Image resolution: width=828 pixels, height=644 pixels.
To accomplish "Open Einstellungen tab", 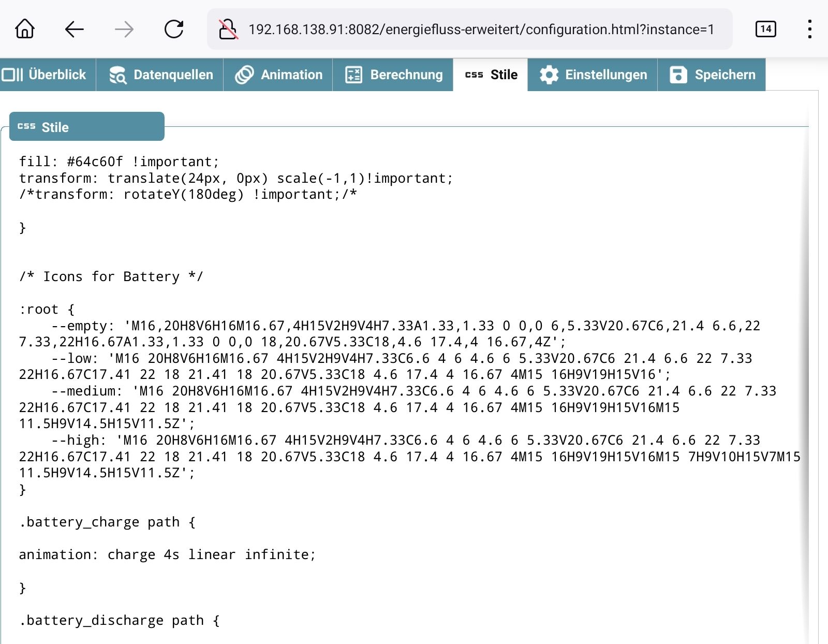I will (593, 75).
